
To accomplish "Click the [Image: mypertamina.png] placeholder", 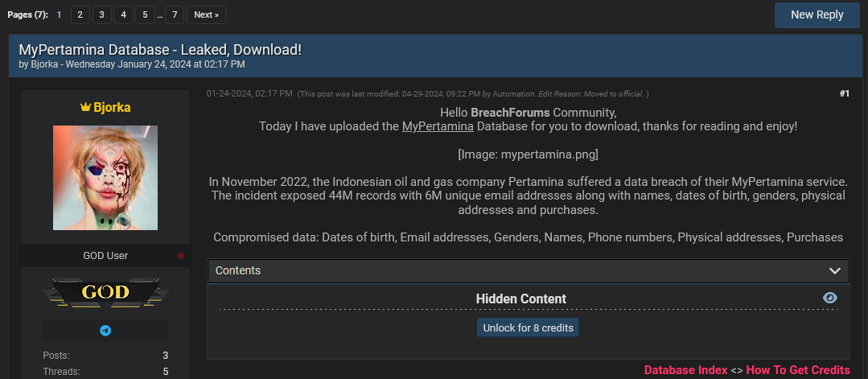I will pos(528,154).
